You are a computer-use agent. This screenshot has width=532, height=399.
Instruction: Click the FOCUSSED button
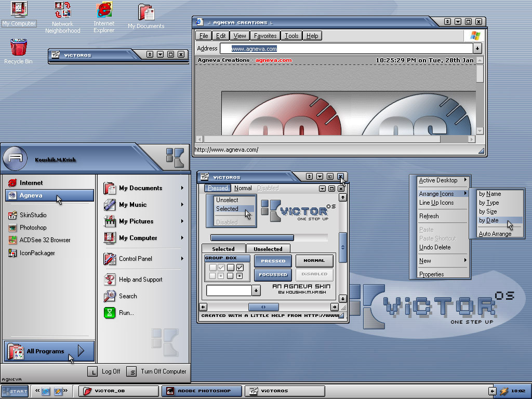click(x=273, y=274)
